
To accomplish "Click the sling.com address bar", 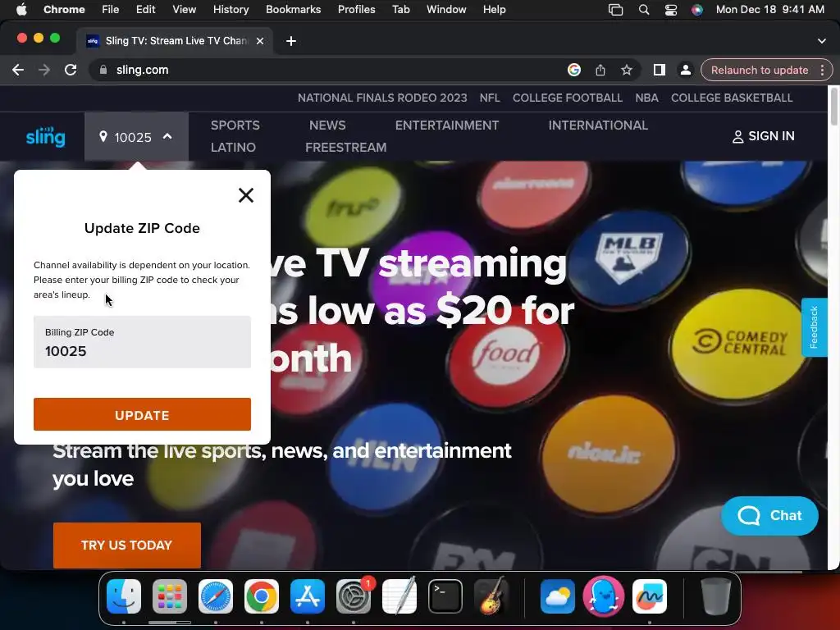I will point(332,71).
